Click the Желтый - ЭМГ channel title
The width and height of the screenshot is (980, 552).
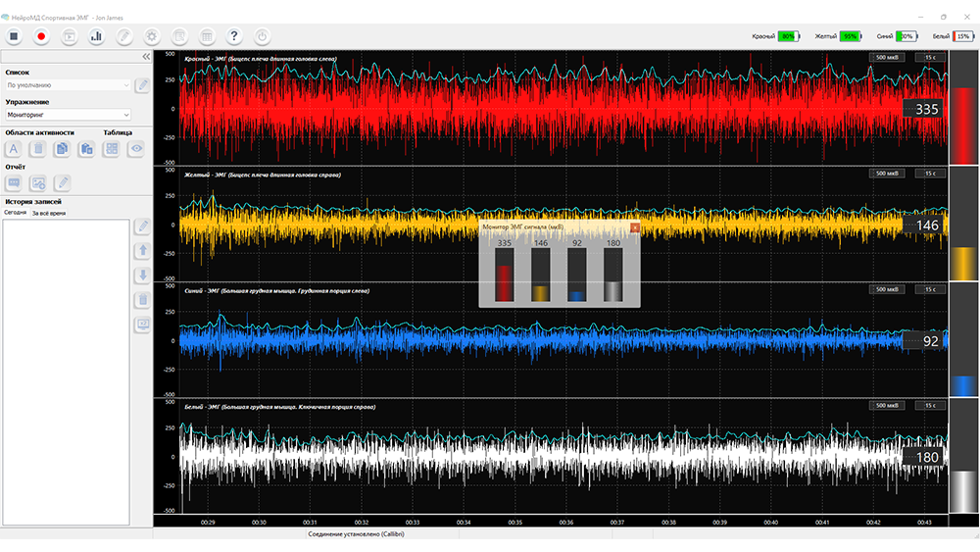coord(263,176)
